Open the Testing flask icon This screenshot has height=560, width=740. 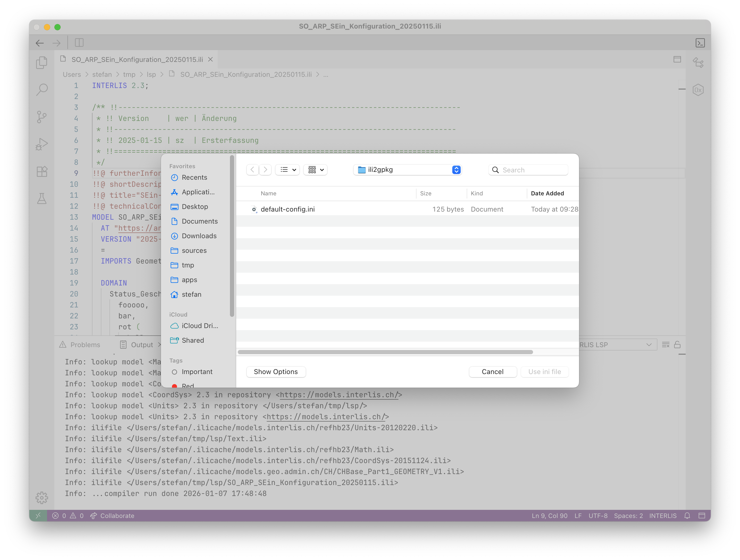point(42,199)
